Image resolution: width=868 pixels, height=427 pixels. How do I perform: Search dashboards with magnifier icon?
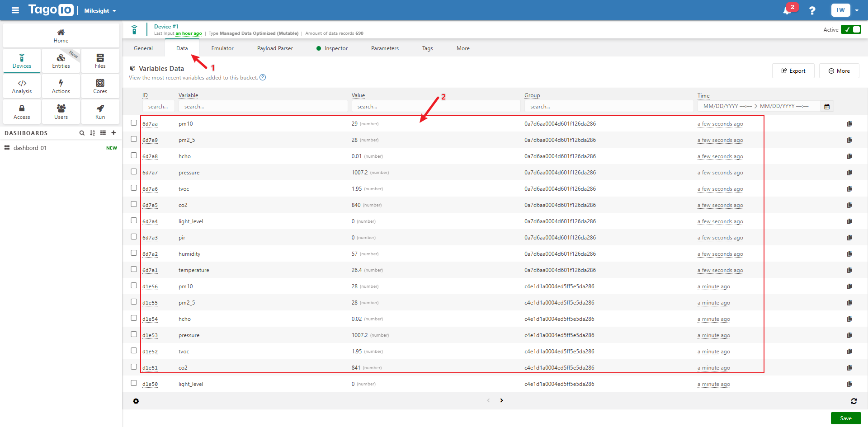click(82, 133)
